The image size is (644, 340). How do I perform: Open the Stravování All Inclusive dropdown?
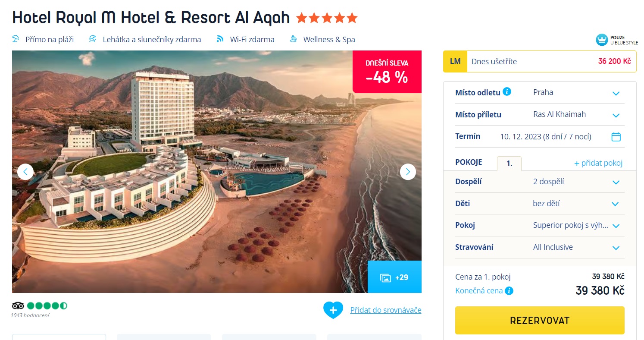(540, 247)
